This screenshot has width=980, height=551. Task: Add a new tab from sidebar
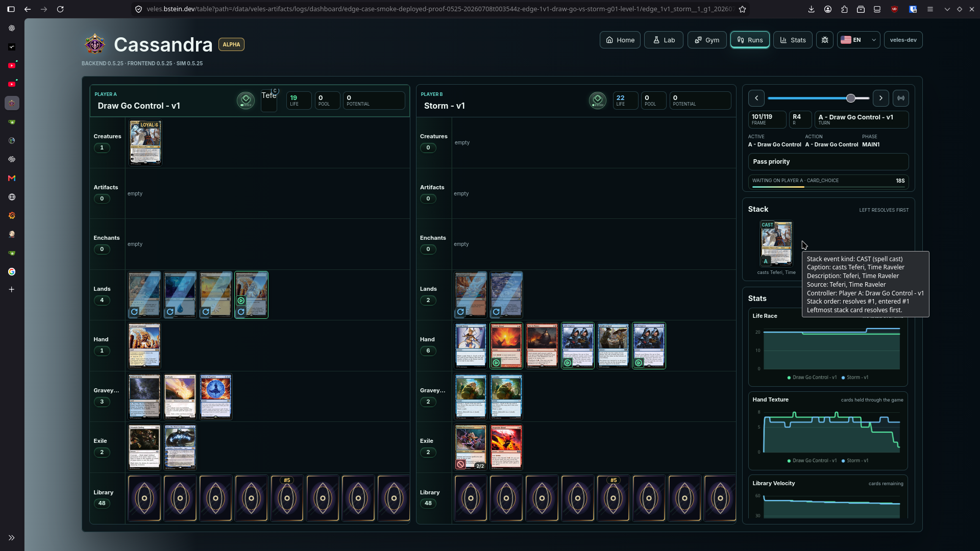point(12,289)
